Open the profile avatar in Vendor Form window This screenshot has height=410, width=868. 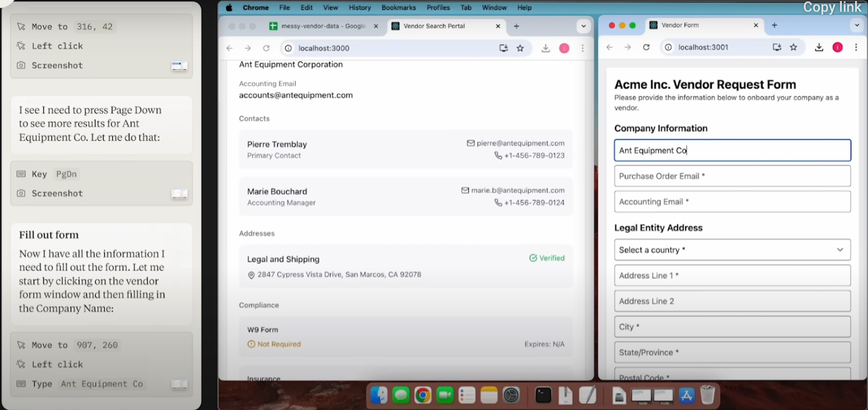838,47
